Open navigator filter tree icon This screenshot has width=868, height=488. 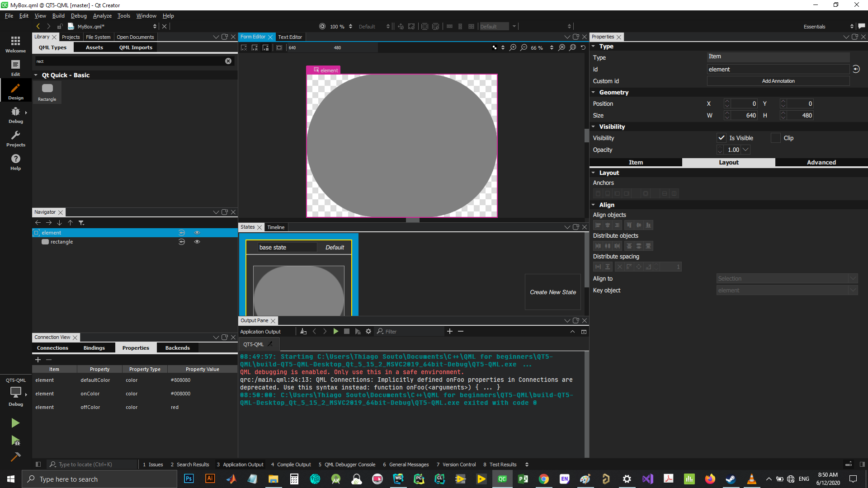[x=81, y=223]
